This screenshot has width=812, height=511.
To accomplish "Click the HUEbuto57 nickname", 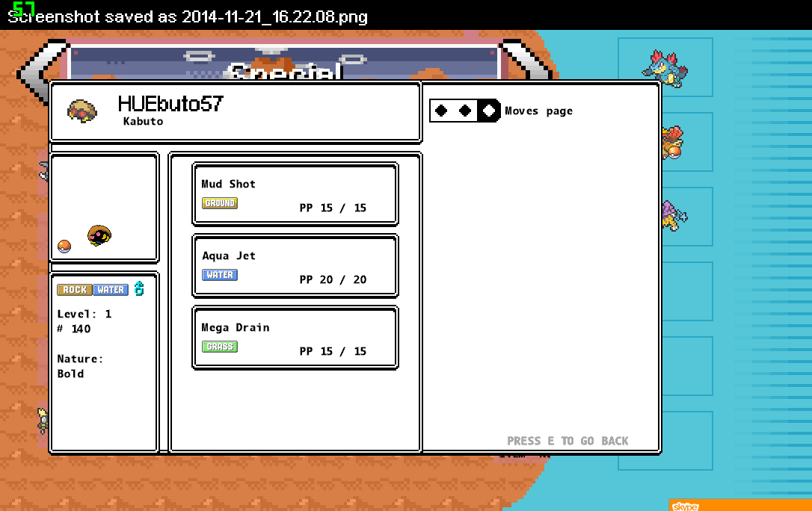I will tap(170, 104).
